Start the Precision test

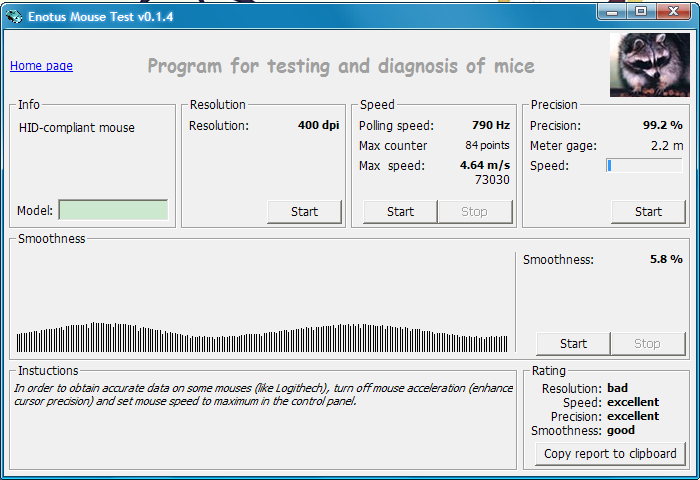[648, 212]
